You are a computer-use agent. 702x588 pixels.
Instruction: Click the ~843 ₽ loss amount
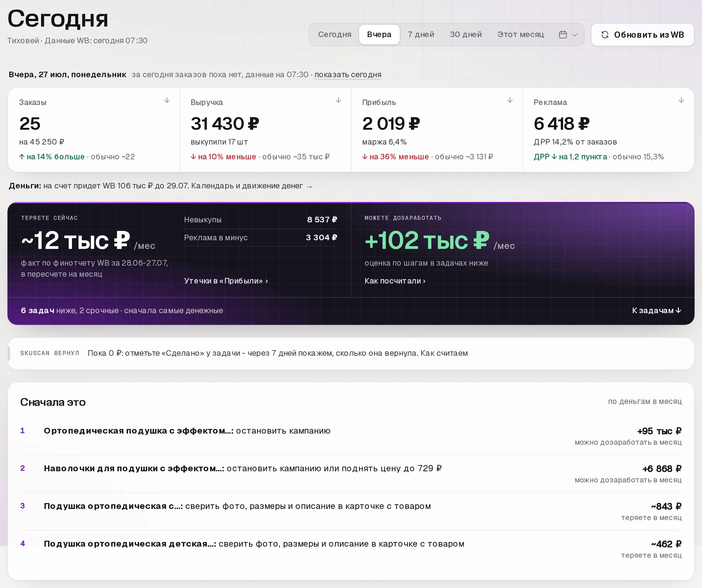666,506
